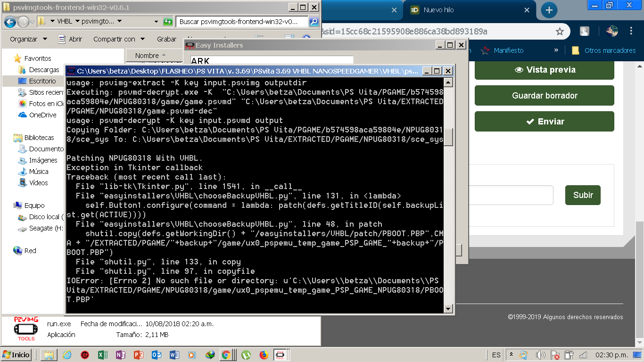Open the Organizar menu
The image size is (644, 362).
(x=28, y=39)
